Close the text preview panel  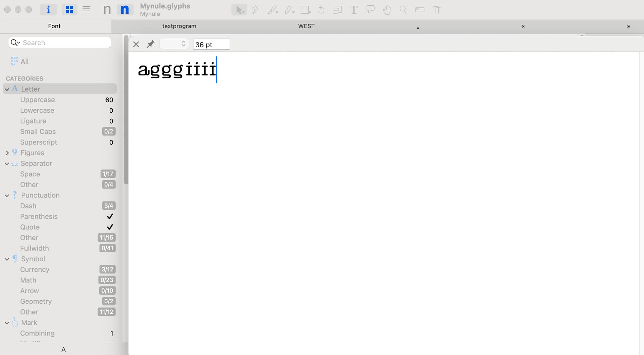[x=136, y=44]
